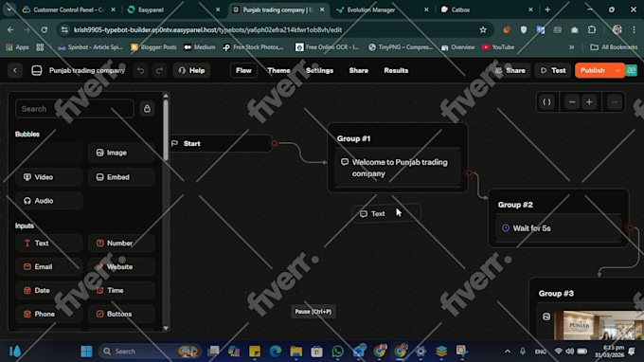Add a Website input block
Screen dimensions: 644x362
pyautogui.click(x=121, y=266)
